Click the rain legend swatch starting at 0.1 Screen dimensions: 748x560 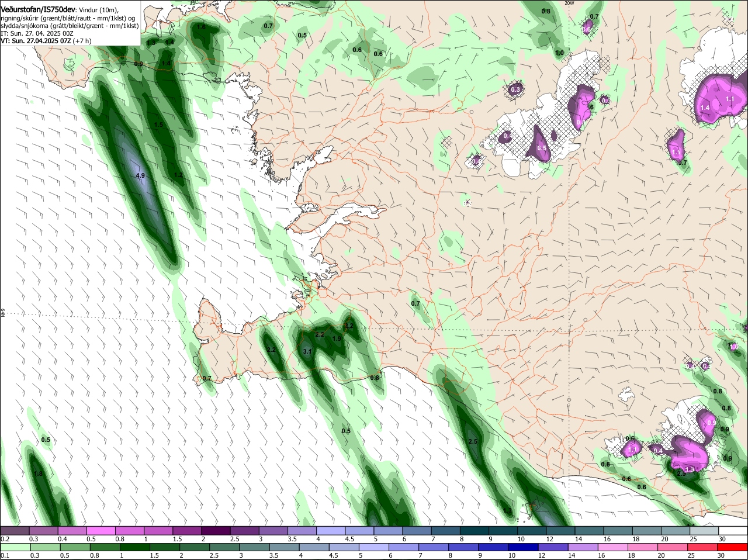click(x=15, y=547)
